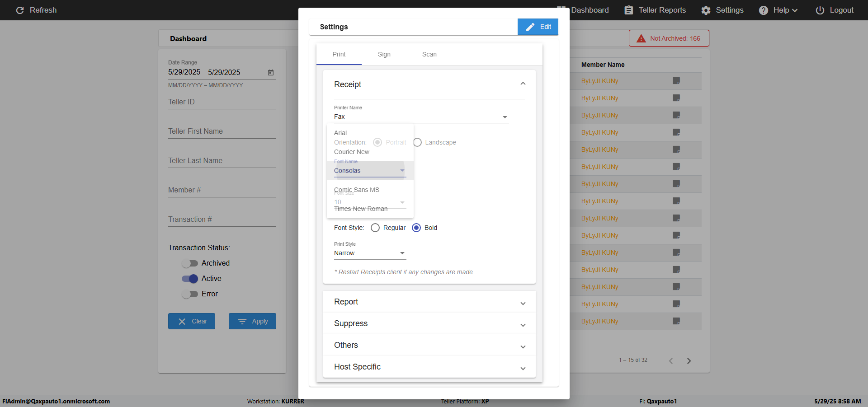Viewport: 868px width, 407px height.
Task: Click the Apply filter button
Action: point(252,321)
